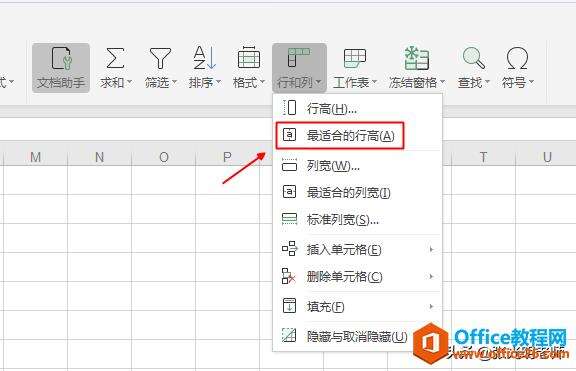This screenshot has width=576, height=371.
Task: Click the icon beside 最适合的行高(A)
Action: (x=289, y=135)
